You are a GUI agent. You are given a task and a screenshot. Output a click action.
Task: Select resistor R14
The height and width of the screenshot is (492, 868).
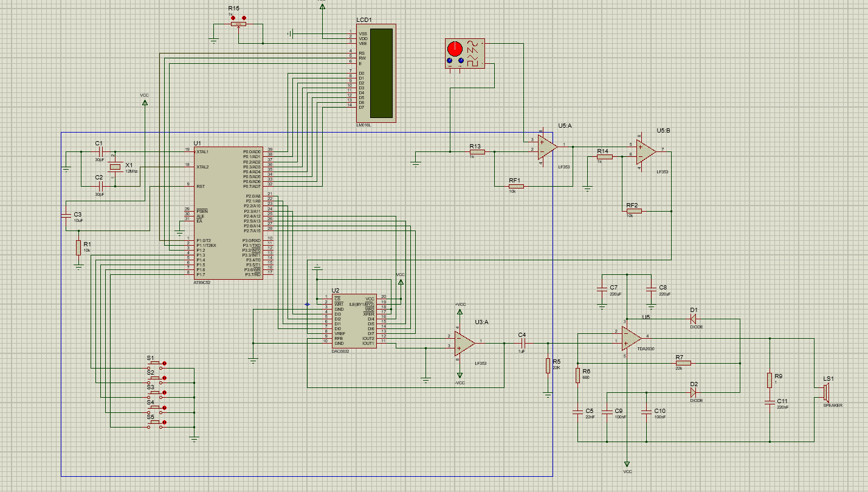tap(604, 156)
